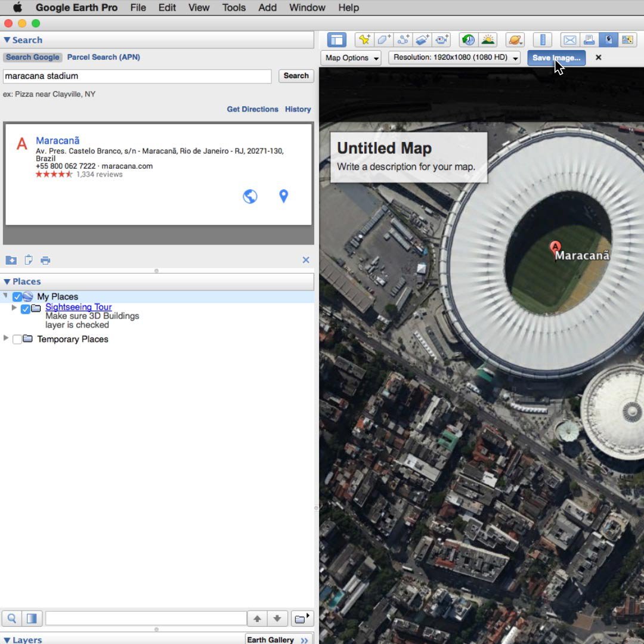Add a path from the toolbar
Viewport: 644px width, 644px height.
pyautogui.click(x=403, y=40)
